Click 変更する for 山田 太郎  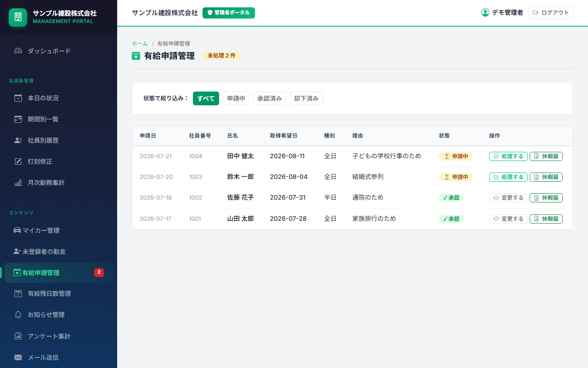(x=509, y=219)
